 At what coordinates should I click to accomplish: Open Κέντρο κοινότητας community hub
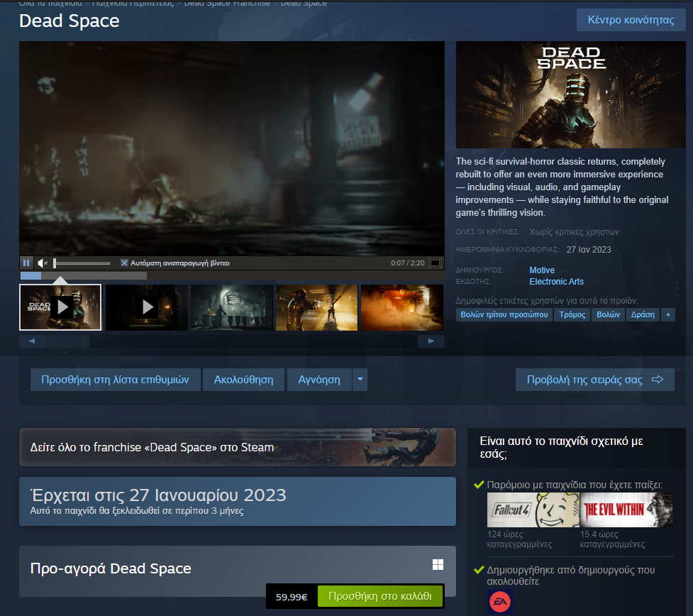631,20
